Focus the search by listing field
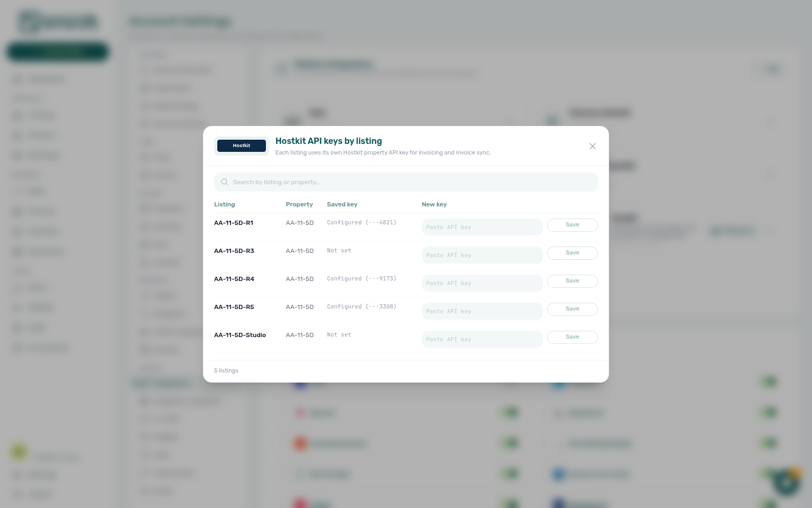The image size is (812, 508). pos(406,182)
